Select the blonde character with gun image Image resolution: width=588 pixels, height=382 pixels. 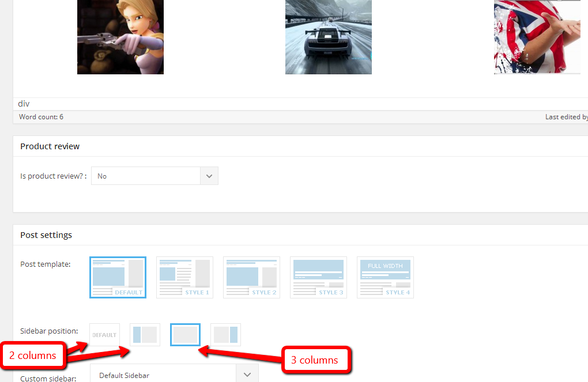point(120,37)
